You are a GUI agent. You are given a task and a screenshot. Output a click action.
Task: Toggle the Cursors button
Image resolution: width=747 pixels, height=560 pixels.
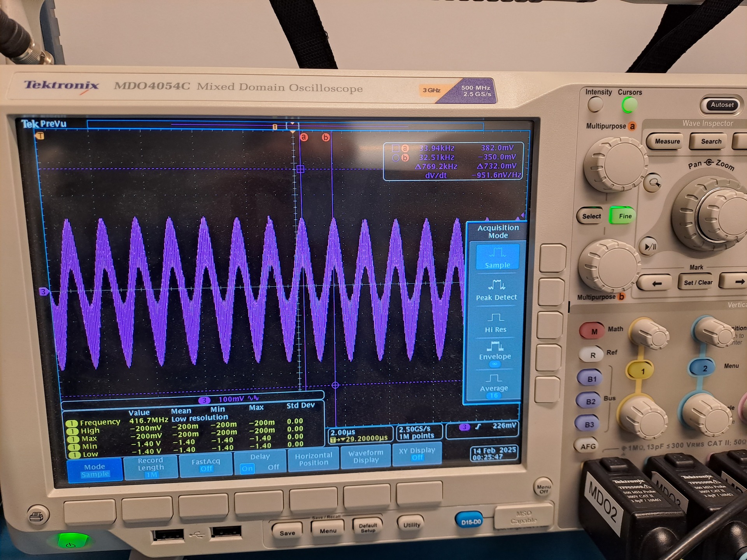[x=629, y=105]
